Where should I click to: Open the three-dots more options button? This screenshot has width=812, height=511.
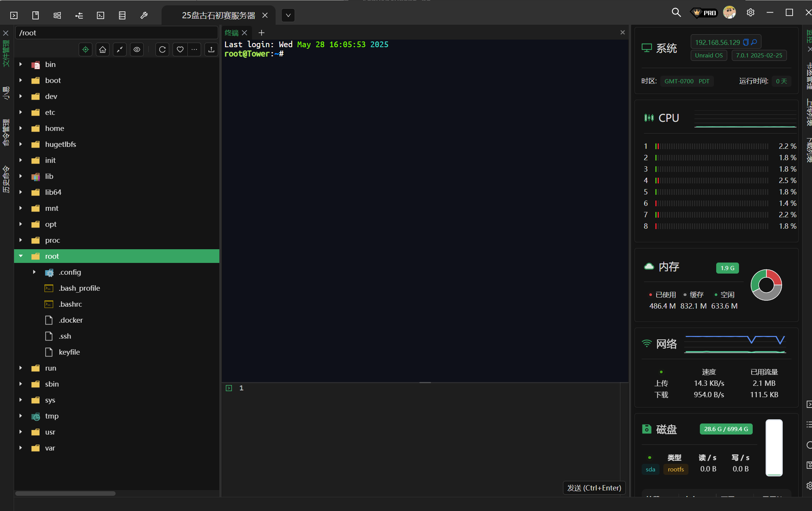[x=194, y=49]
